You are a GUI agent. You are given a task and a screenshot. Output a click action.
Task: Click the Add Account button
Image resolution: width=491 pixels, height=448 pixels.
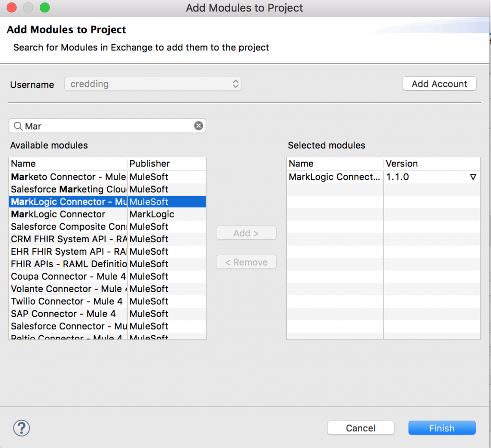coord(439,83)
